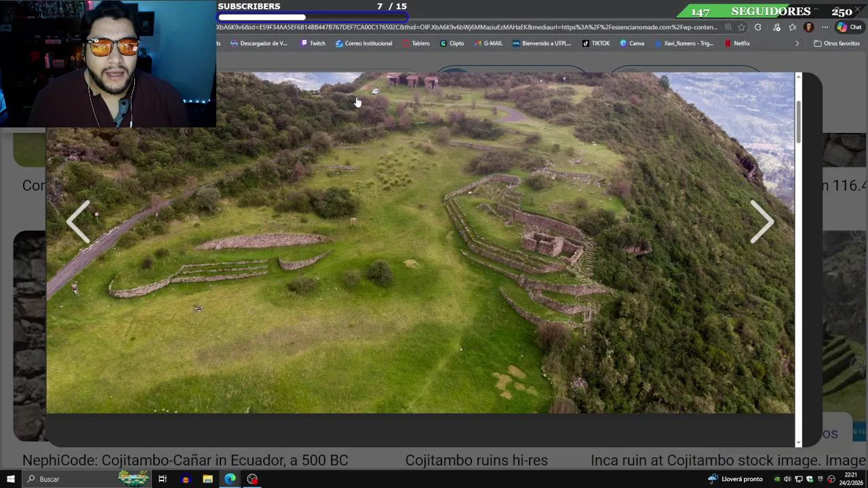Open the keyboard language indicator

(x=820, y=479)
